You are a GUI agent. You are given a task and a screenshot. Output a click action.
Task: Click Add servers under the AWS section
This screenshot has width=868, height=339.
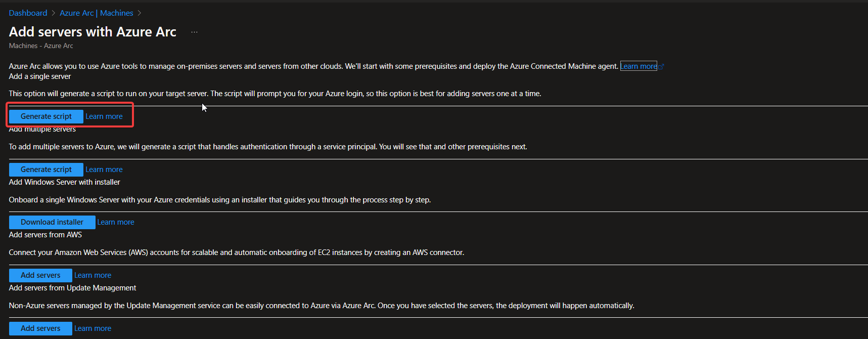(x=40, y=275)
